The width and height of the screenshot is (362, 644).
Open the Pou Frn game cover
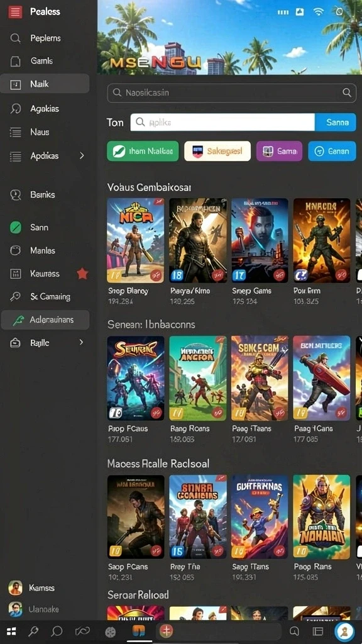tap(322, 241)
